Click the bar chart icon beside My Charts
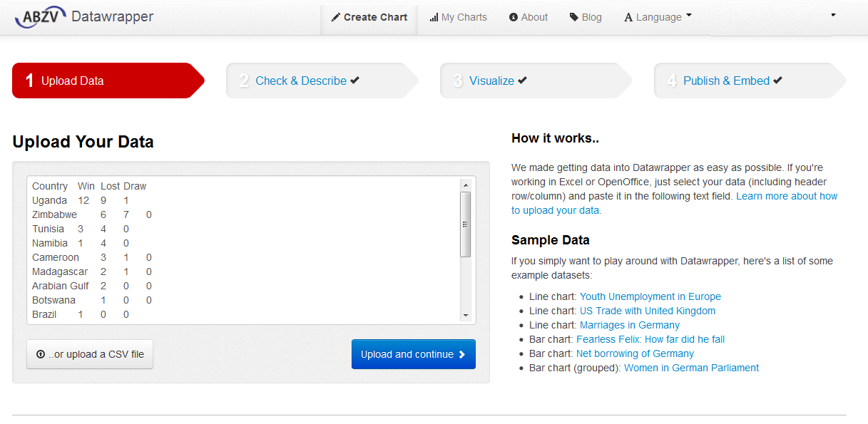 click(434, 17)
